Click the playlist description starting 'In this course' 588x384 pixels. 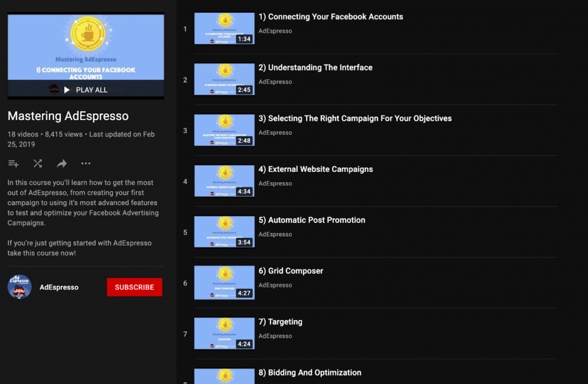[x=83, y=203]
